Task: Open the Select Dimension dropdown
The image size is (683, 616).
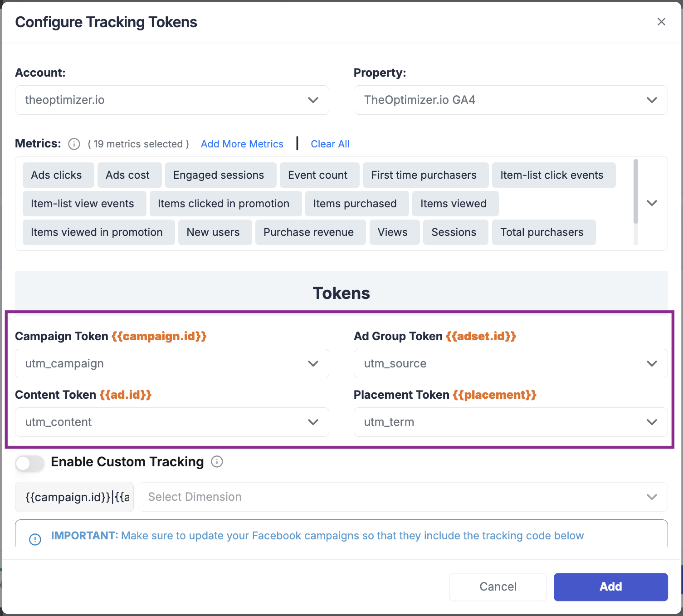Action: click(x=402, y=497)
